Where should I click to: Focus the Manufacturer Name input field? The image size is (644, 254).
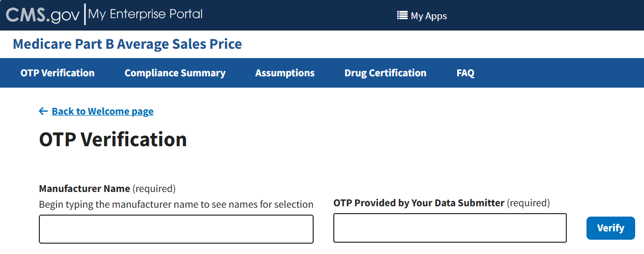click(176, 229)
